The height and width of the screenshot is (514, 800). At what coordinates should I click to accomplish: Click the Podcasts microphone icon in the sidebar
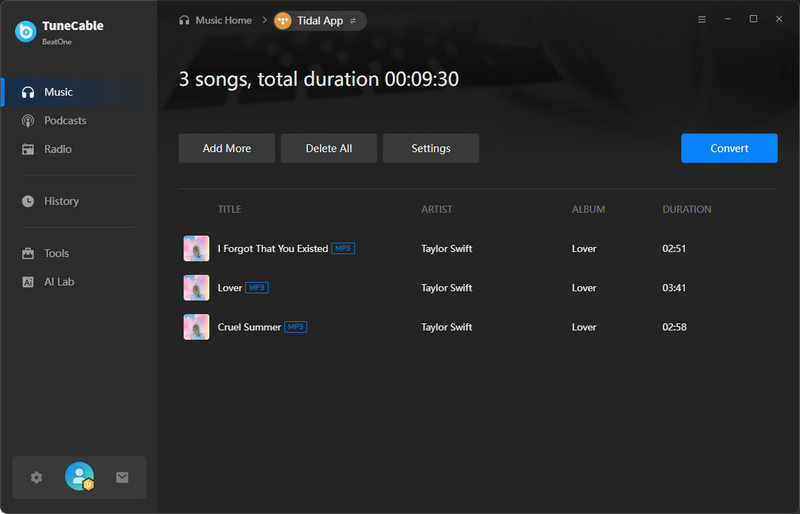coord(28,120)
